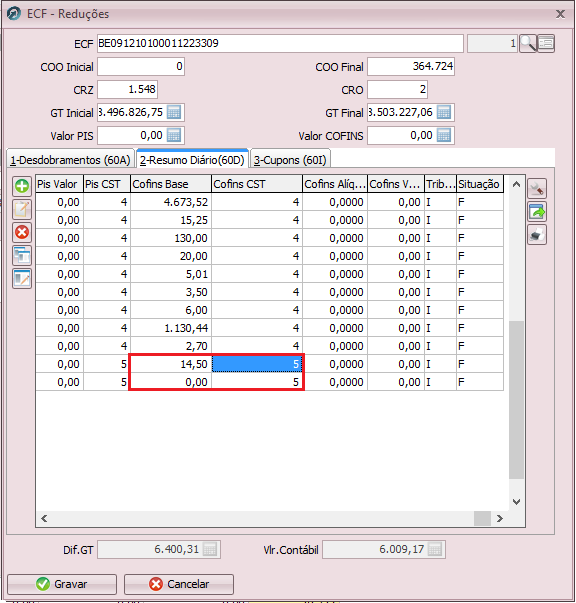Click the printer icon right of grid

537,235
